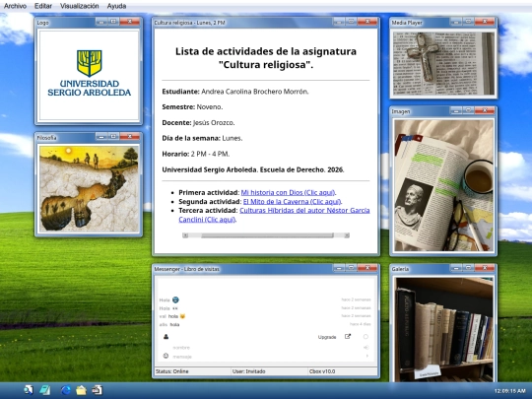Maximize the Media Player window
The height and width of the screenshot is (399, 532).
coord(468,22)
